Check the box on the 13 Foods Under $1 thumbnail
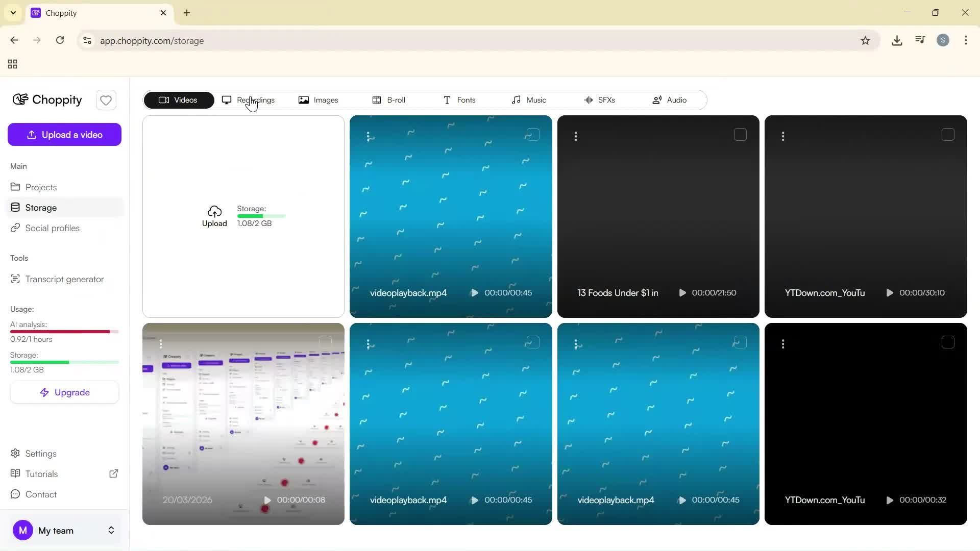The height and width of the screenshot is (551, 980). click(741, 134)
